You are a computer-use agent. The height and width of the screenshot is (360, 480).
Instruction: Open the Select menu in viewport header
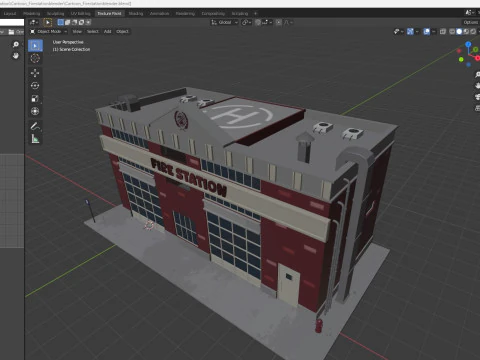[x=93, y=31]
